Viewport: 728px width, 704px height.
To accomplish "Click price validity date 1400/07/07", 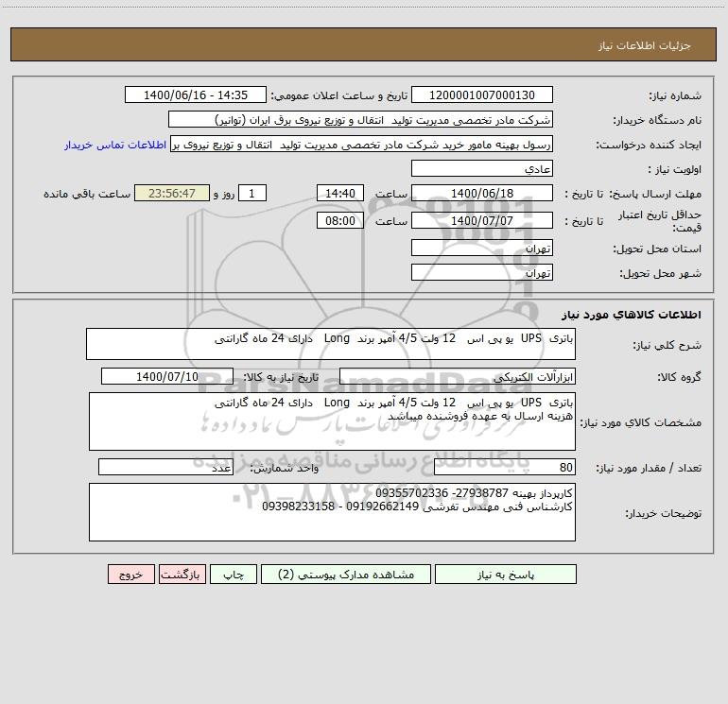I will [x=482, y=220].
